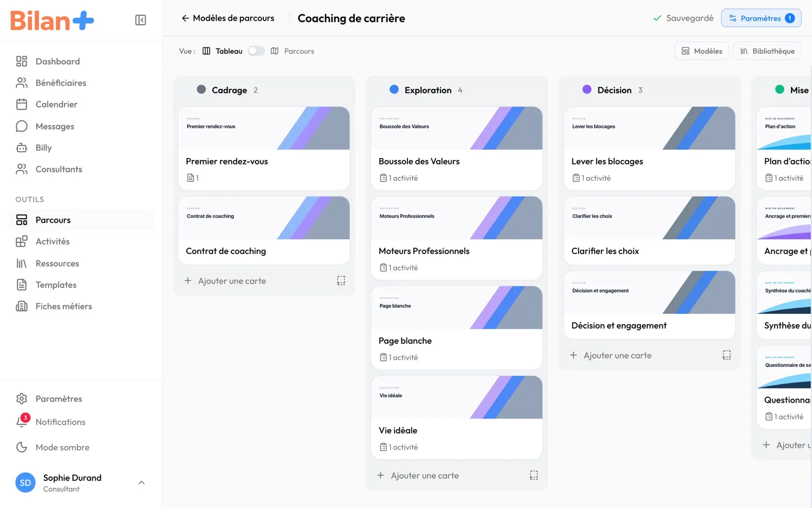Screen dimensions: 812x508
Task: Click the Décision column title
Action: click(x=615, y=90)
